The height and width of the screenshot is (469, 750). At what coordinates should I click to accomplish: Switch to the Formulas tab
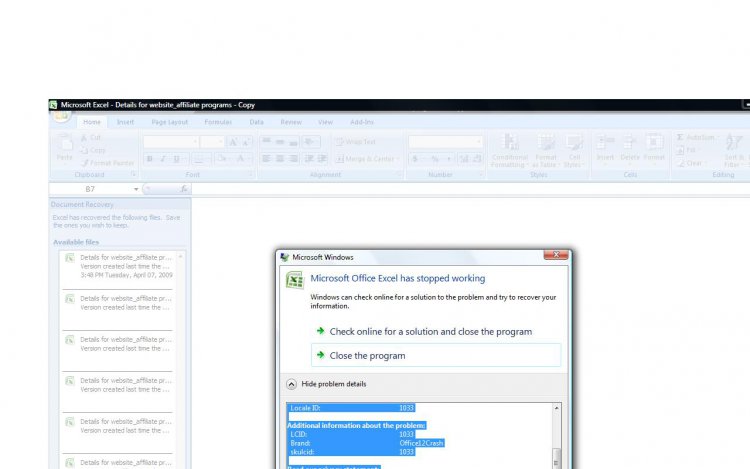click(218, 122)
